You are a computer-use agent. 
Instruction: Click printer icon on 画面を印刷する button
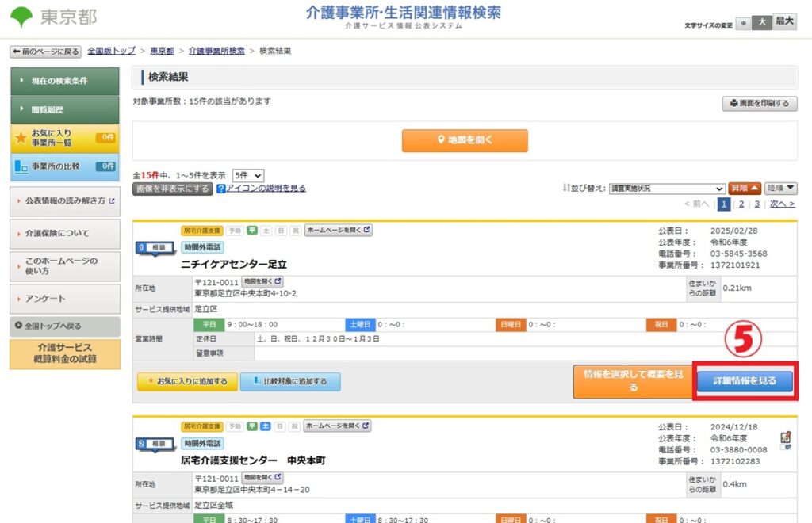[x=733, y=104]
